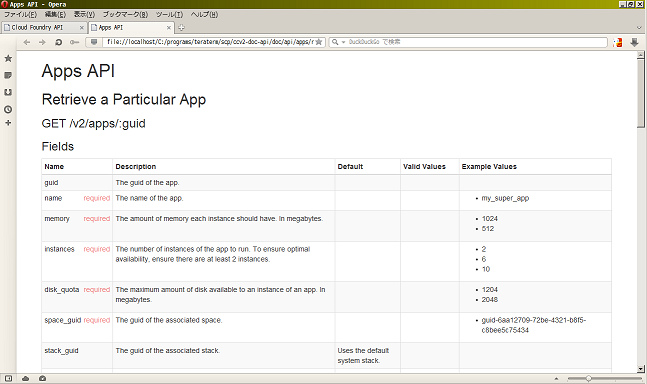
Task: Click the memory field name cell
Action: (x=57, y=219)
